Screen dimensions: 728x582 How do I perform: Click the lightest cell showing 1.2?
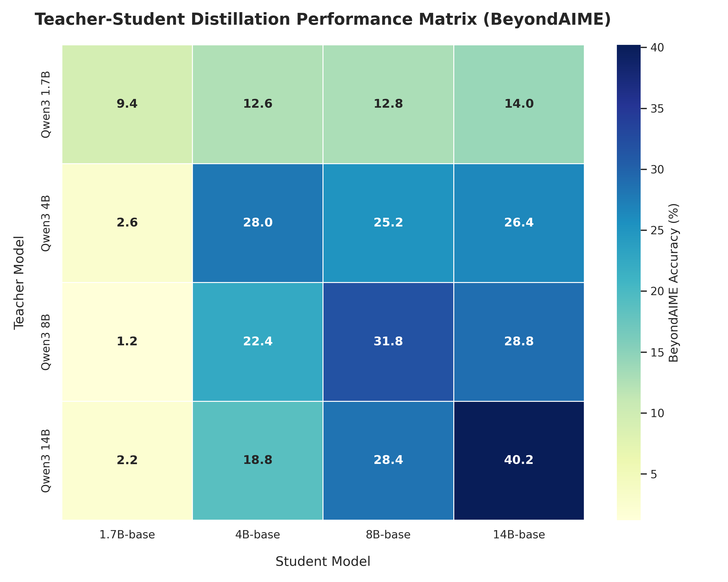127,341
